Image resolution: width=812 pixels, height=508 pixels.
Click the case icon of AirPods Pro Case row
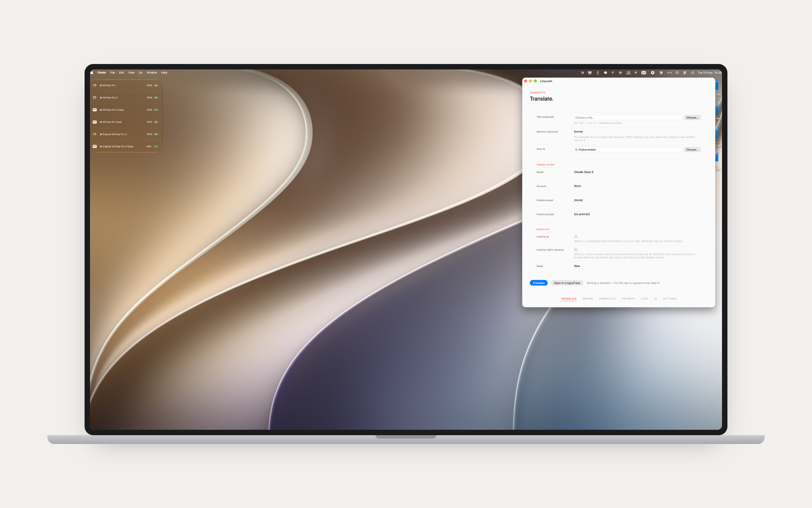[x=95, y=122]
